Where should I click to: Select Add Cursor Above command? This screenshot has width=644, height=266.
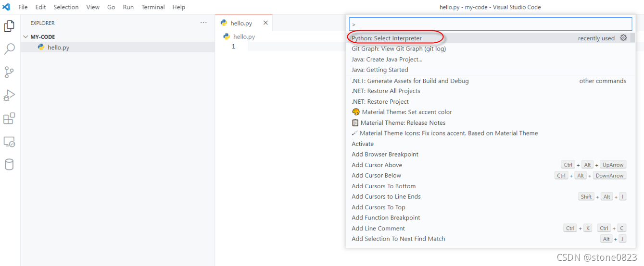[491, 165]
